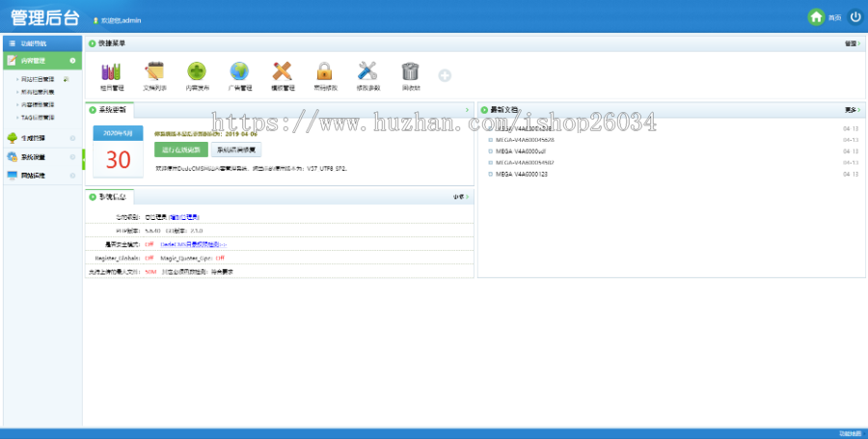This screenshot has height=439, width=868.
Task: Open the first submenu item under content management
Action: point(38,79)
